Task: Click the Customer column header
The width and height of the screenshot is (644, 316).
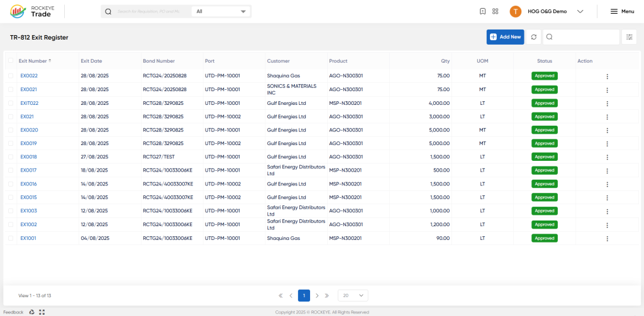Action: [x=279, y=61]
